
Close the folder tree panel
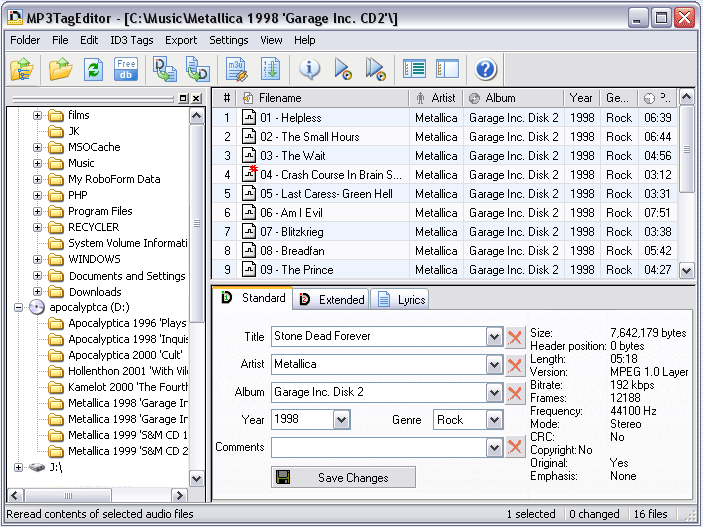(x=196, y=98)
